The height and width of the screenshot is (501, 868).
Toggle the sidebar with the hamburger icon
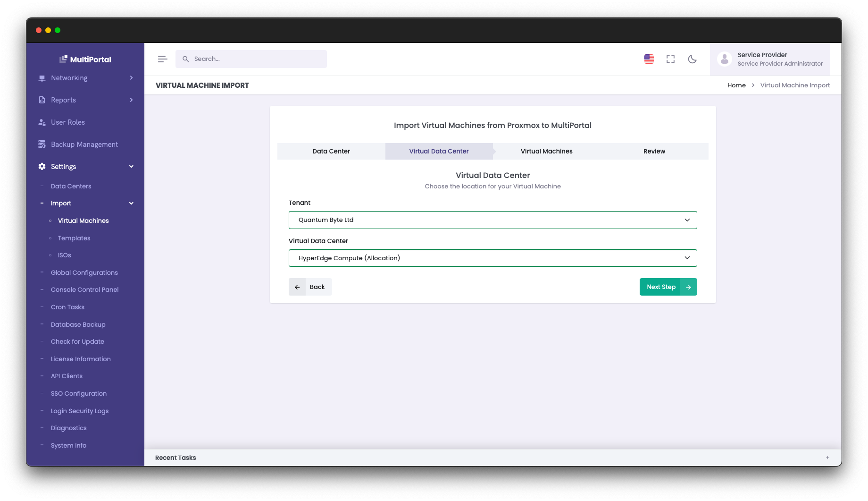pos(162,59)
